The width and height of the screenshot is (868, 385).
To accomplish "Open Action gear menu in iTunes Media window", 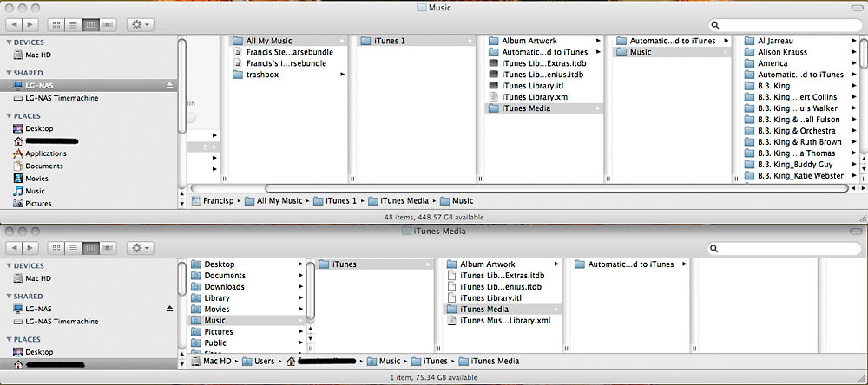I will [140, 248].
